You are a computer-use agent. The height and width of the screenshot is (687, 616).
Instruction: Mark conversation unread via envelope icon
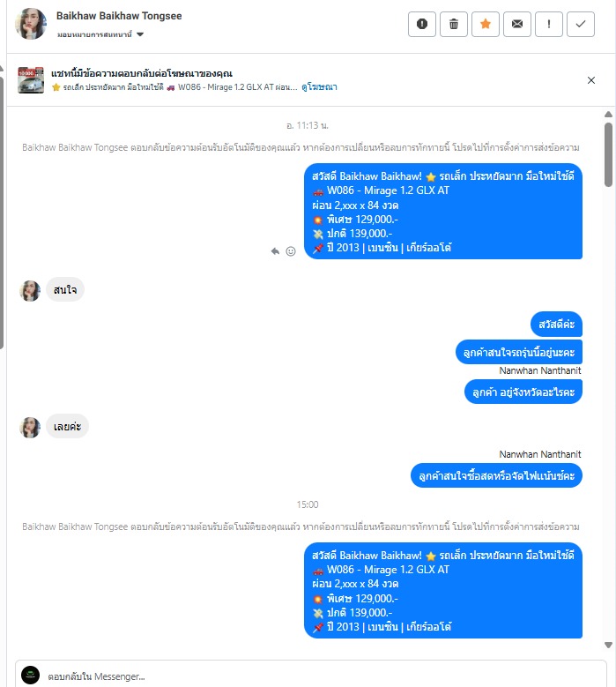[x=517, y=24]
